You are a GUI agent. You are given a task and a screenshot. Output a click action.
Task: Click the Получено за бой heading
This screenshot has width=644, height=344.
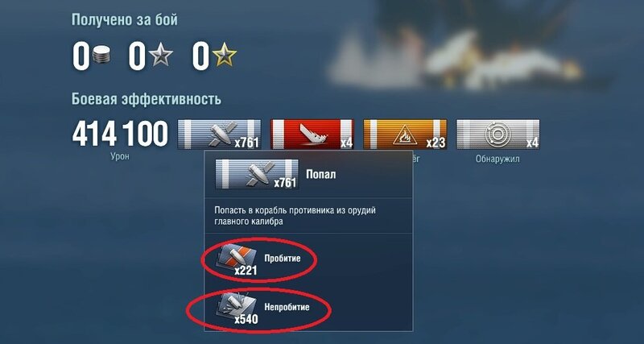(125, 19)
